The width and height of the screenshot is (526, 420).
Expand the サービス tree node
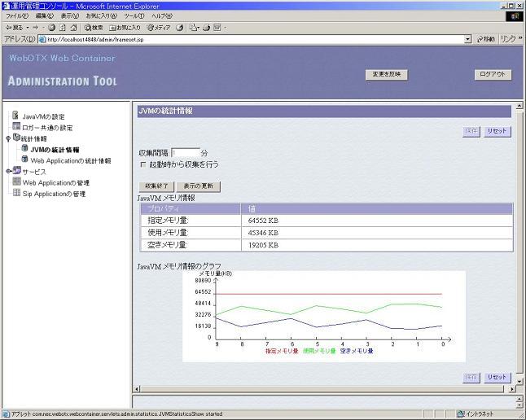7,172
